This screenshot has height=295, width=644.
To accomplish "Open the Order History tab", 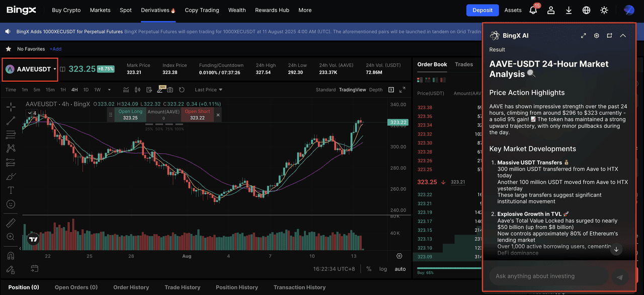I will click(131, 287).
